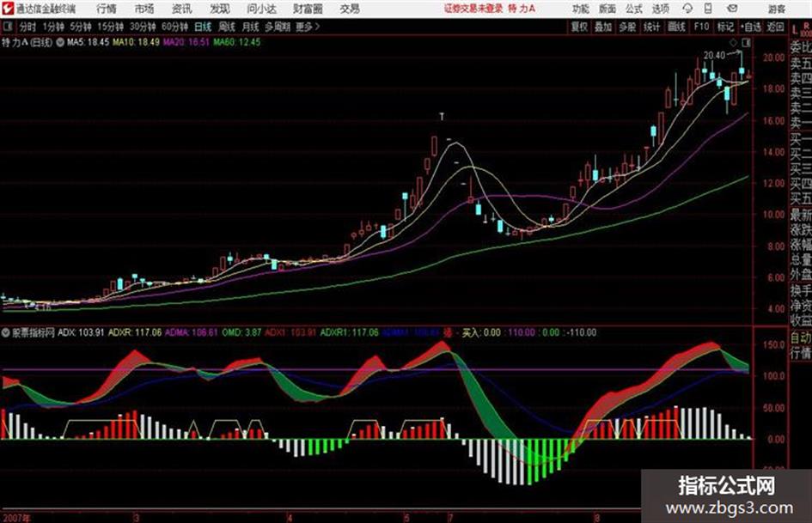Open the 公式 menu
Screen dimensions: 812x523
(634, 9)
